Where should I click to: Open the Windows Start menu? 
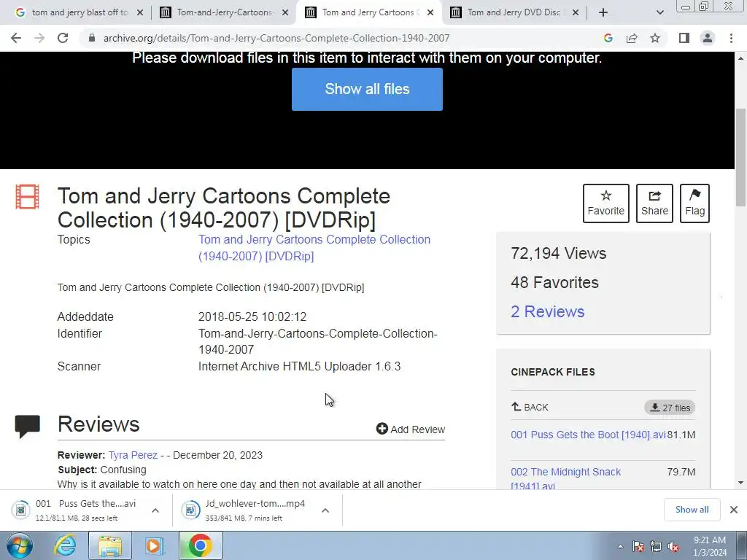pos(20,545)
